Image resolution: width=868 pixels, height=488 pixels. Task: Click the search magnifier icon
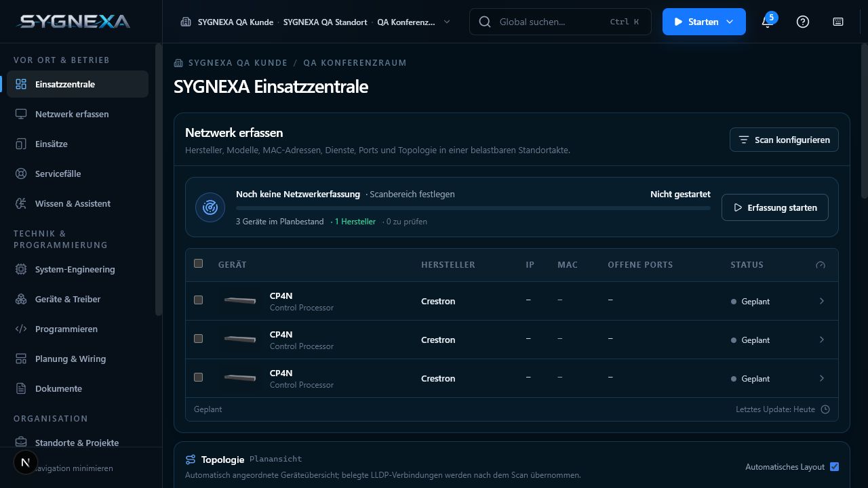pos(485,22)
